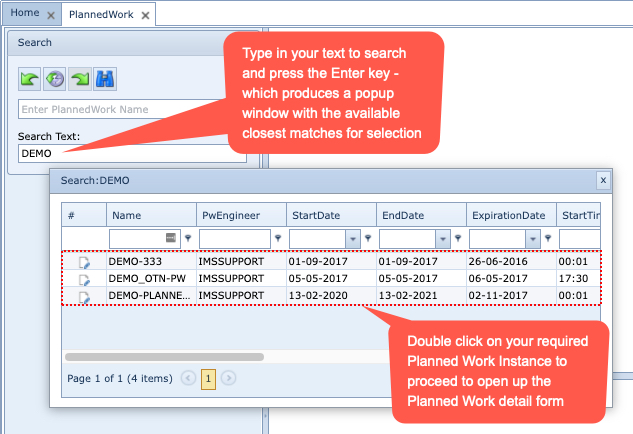Click the Search Text input containing DEMO
The width and height of the screenshot is (633, 434).
(130, 153)
